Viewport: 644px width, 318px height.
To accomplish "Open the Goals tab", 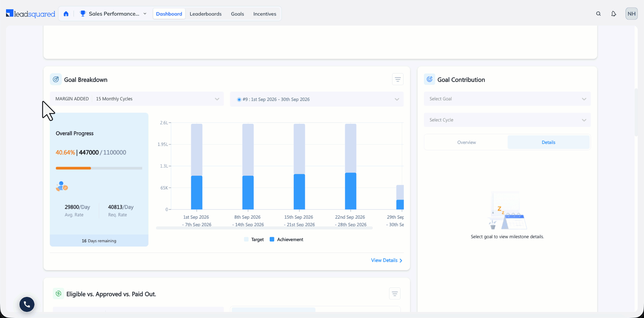I will click(x=237, y=14).
